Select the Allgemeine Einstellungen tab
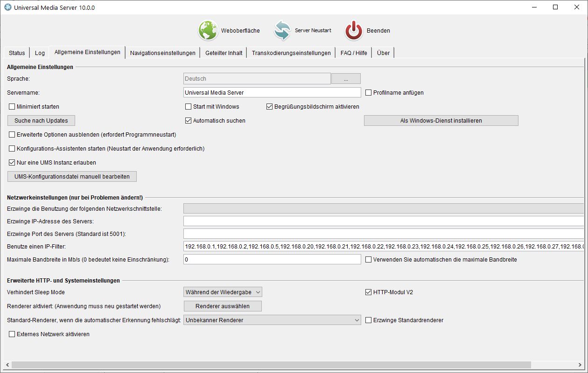Viewport: 588px width, 373px height. pos(87,52)
